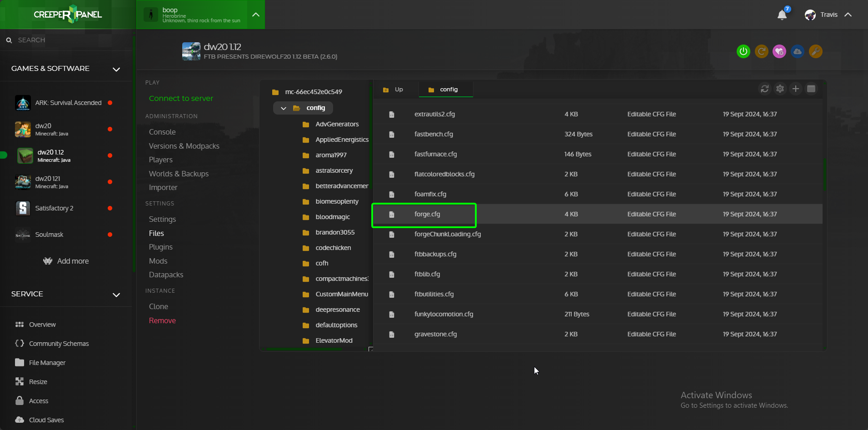Open Worlds & Backups page
This screenshot has height=430, width=868.
click(x=179, y=174)
